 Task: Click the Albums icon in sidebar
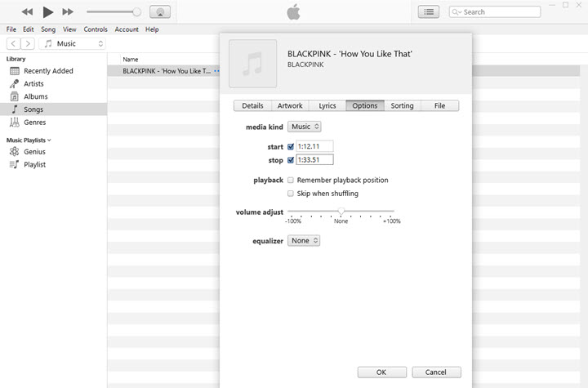point(14,96)
